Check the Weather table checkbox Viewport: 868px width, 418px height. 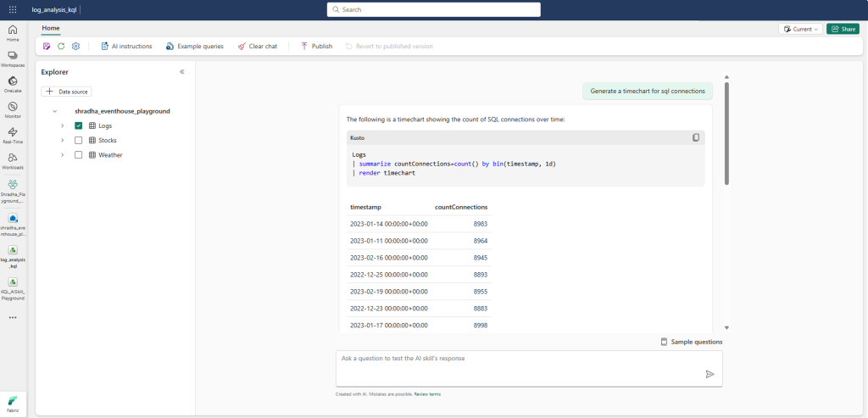(x=78, y=155)
